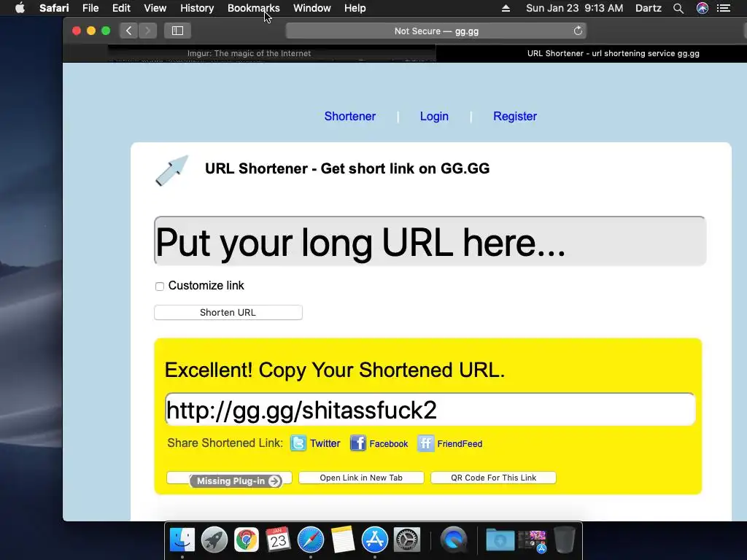Open Calendar from the Dock
Image resolution: width=747 pixels, height=560 pixels.
click(278, 540)
